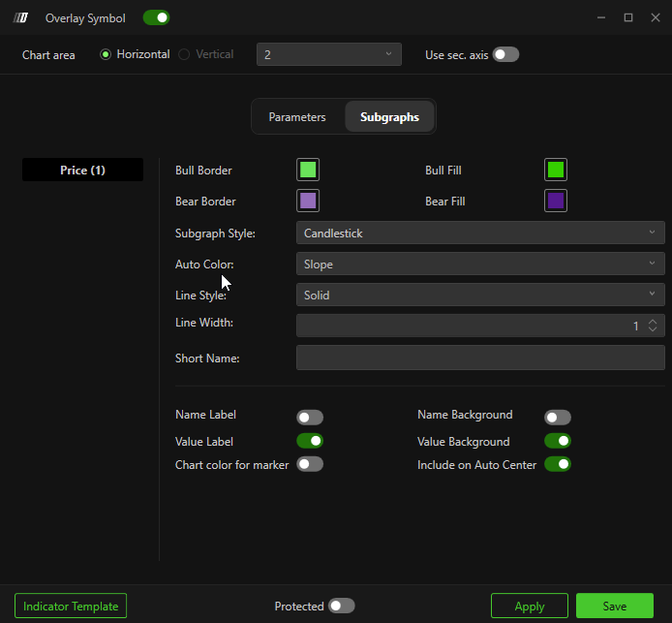Toggle the Overlay Symbol switch
Viewport: 672px width, 623px height.
tap(156, 17)
